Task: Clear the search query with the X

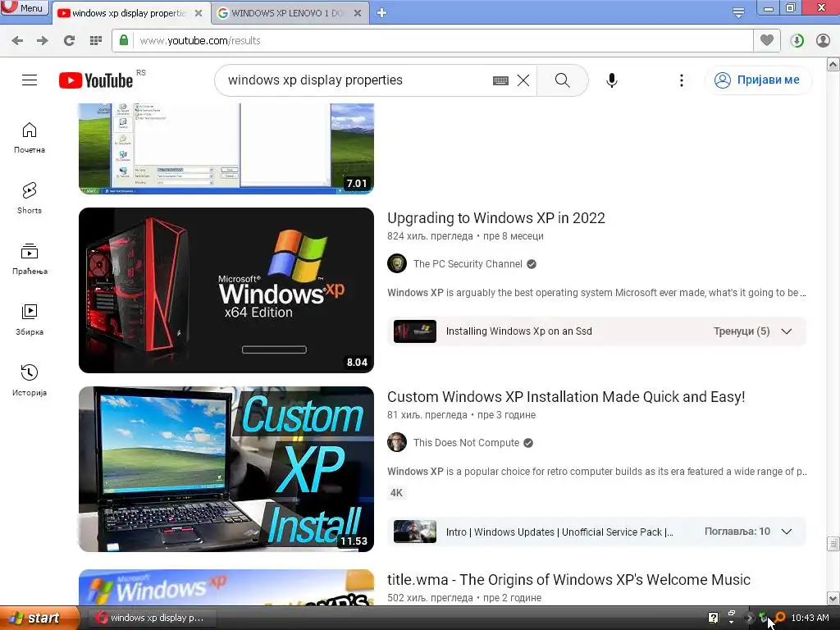Action: tap(523, 80)
